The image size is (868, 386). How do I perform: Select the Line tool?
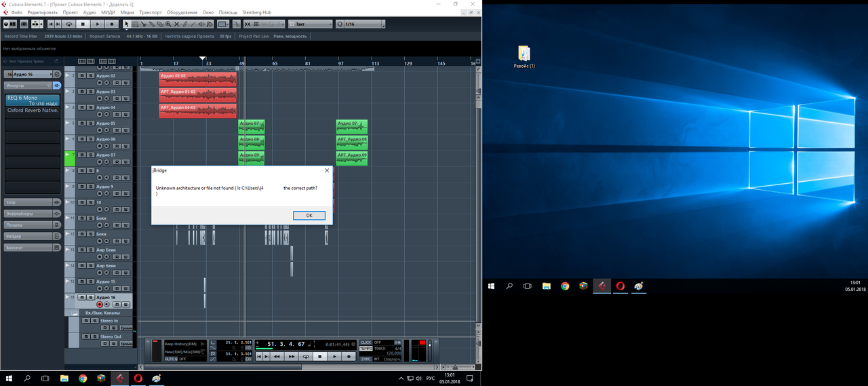(193, 24)
